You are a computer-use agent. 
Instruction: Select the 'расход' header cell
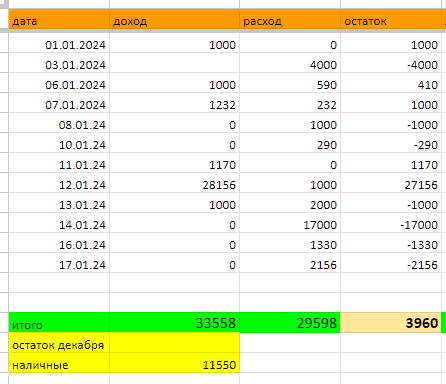coord(290,19)
